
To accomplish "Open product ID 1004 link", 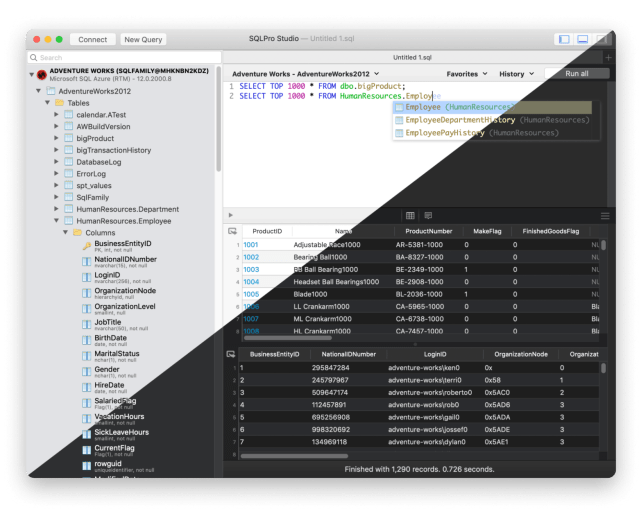I will 251,282.
